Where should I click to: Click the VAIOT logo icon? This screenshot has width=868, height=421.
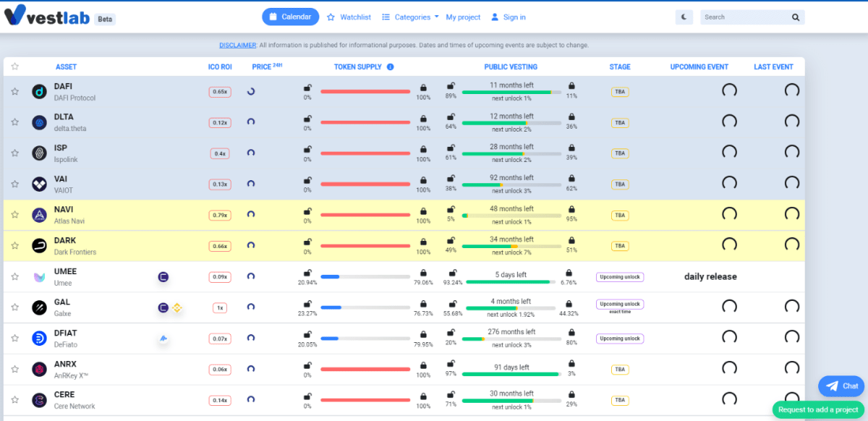click(39, 184)
